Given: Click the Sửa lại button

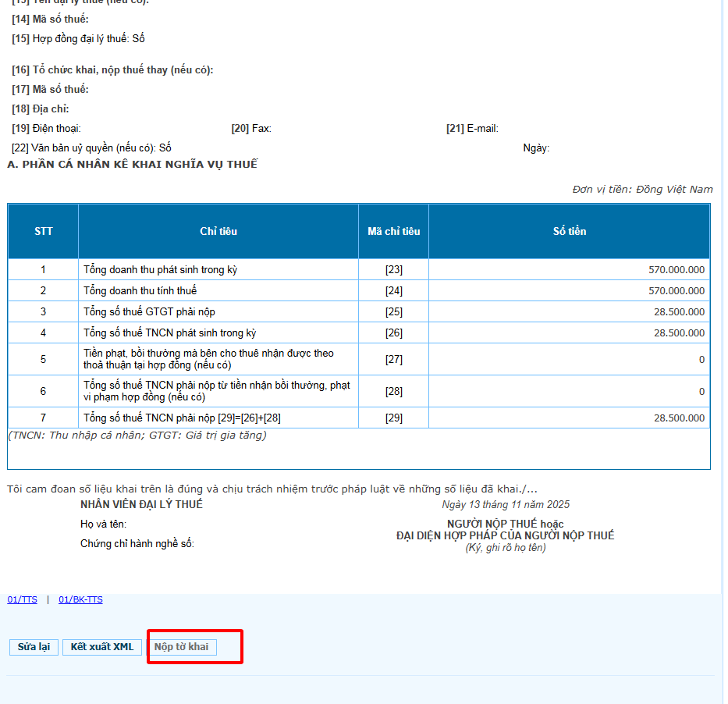Looking at the screenshot, I should click(x=34, y=647).
